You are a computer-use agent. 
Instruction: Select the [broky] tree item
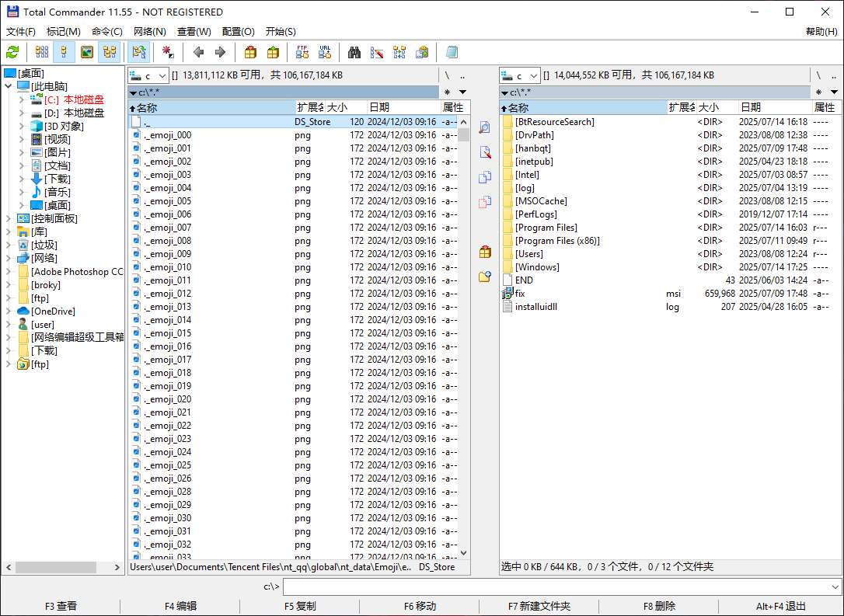coord(46,284)
